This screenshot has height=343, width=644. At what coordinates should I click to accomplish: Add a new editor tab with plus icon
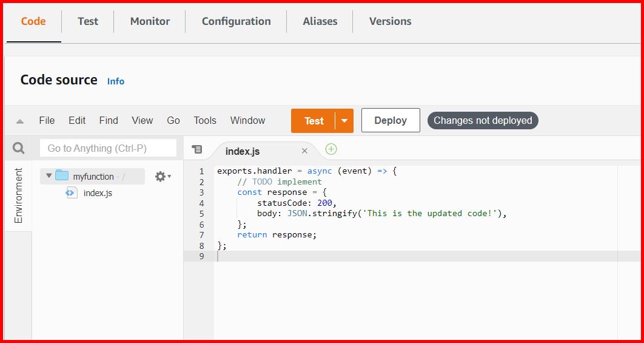(331, 149)
